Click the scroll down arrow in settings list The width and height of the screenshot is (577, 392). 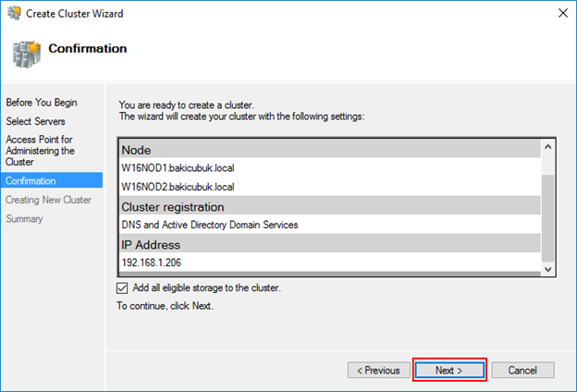pos(548,269)
